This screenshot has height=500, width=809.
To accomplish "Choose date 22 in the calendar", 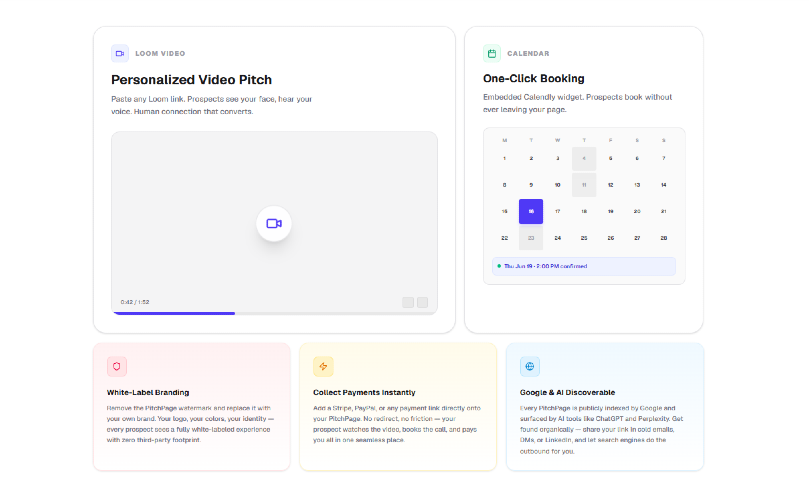I will pos(505,238).
